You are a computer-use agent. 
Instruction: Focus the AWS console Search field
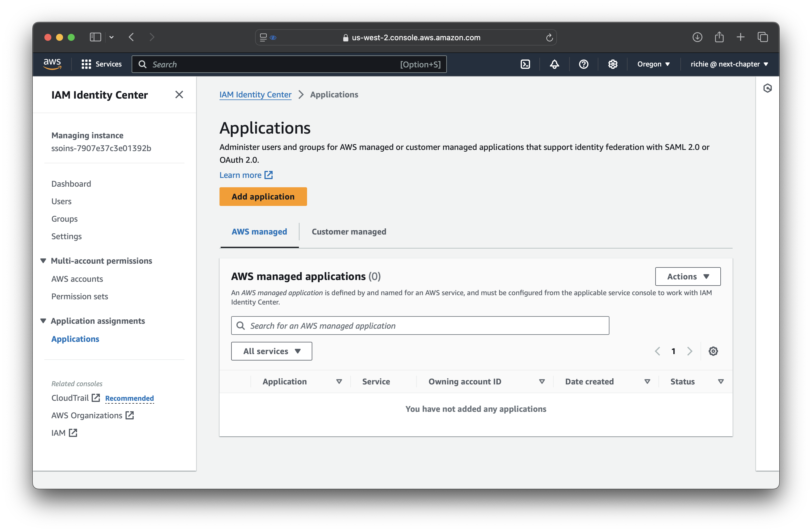tap(289, 64)
